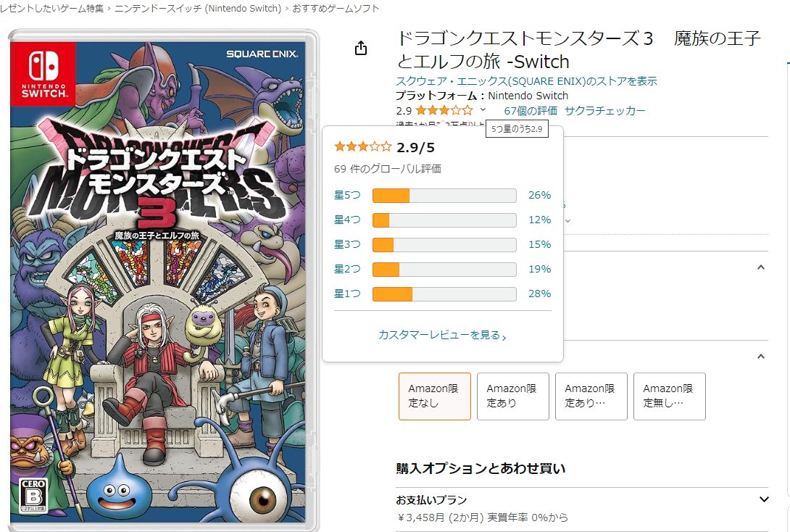790x532 pixels.
Task: Open the ニンテンドースイッチ breadcrumb category
Action: point(197,9)
